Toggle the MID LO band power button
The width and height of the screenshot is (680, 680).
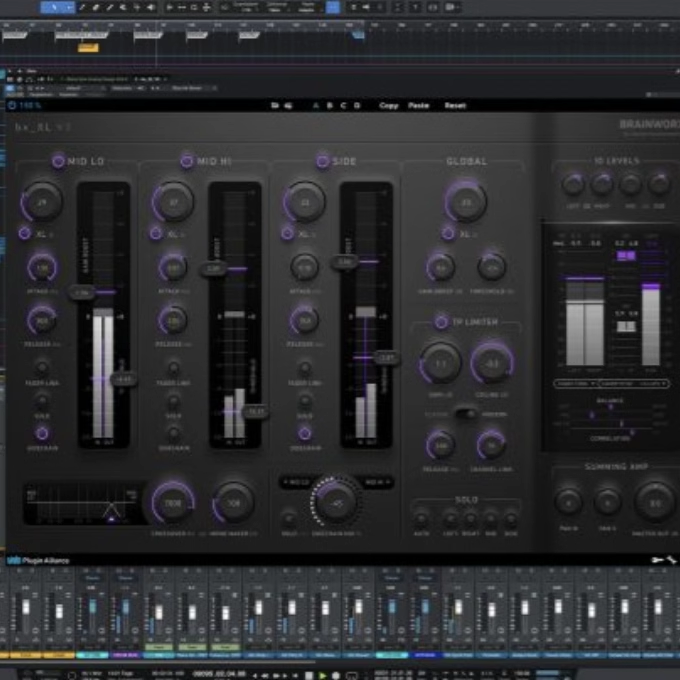(x=58, y=160)
